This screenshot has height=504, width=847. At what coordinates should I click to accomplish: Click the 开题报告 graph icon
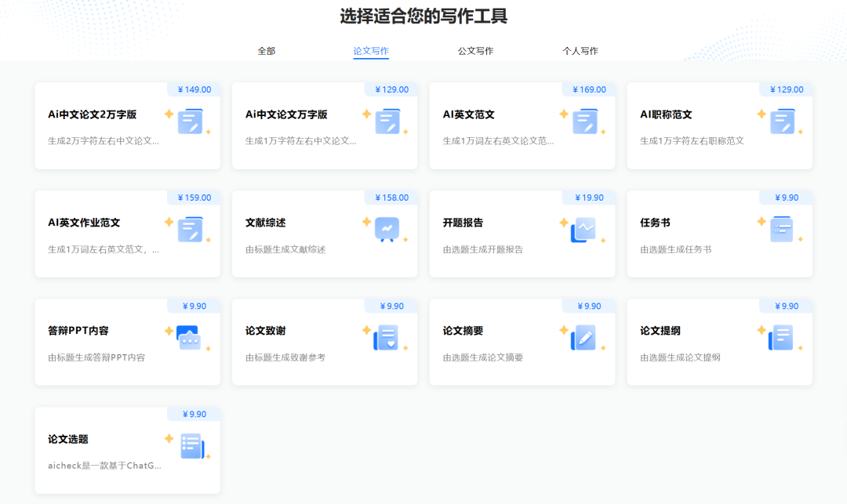[x=586, y=229]
